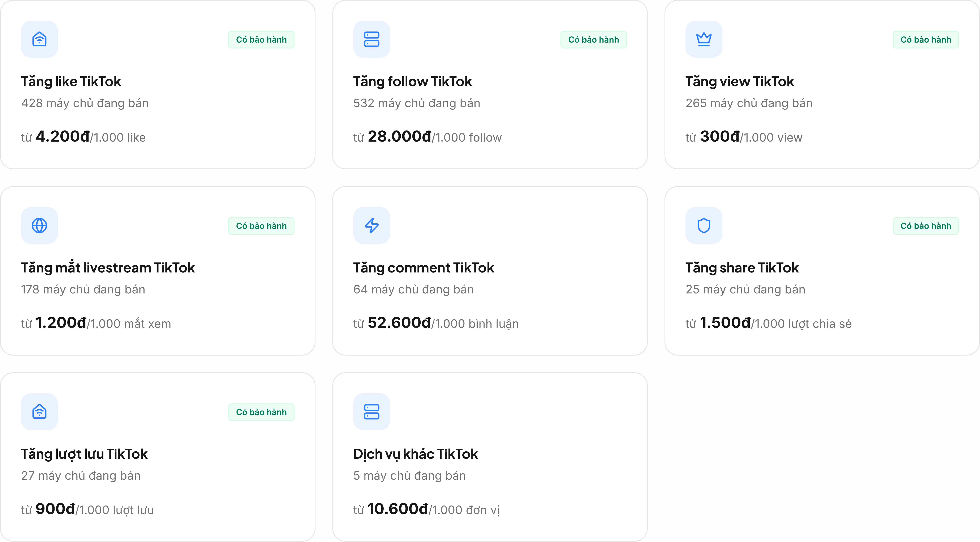Open the Tăng view TikTok title
Viewport: 980px width, 542px height.
(x=740, y=82)
